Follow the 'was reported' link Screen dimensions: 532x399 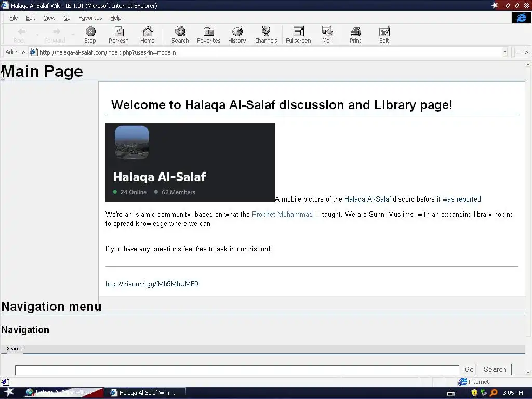461,199
